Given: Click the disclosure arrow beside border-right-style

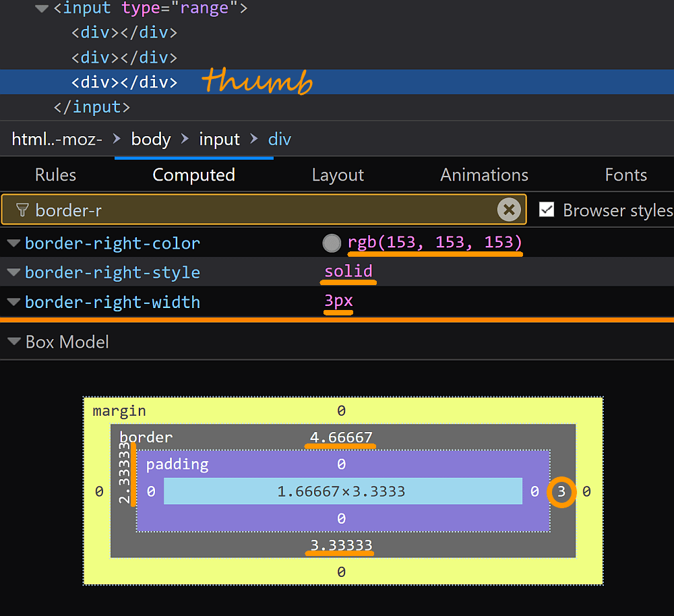Looking at the screenshot, I should tap(13, 272).
